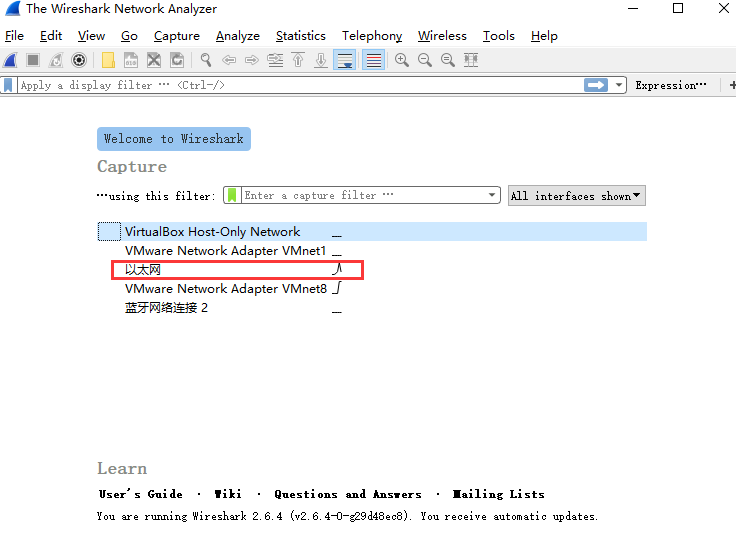Open the Wiki link
The height and width of the screenshot is (534, 736).
click(228, 494)
